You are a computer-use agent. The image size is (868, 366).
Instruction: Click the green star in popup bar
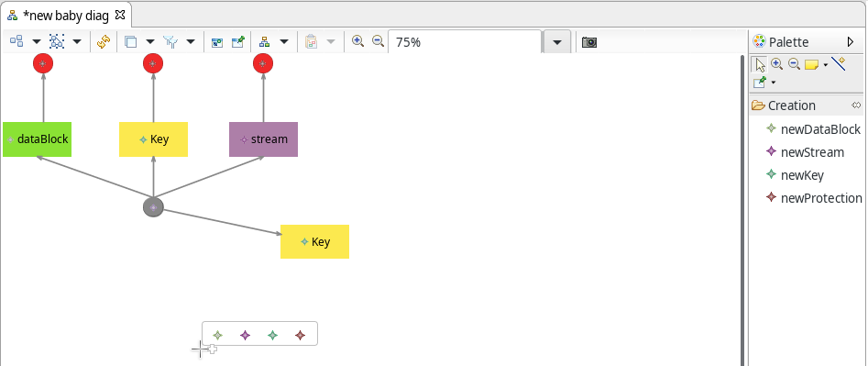(218, 335)
